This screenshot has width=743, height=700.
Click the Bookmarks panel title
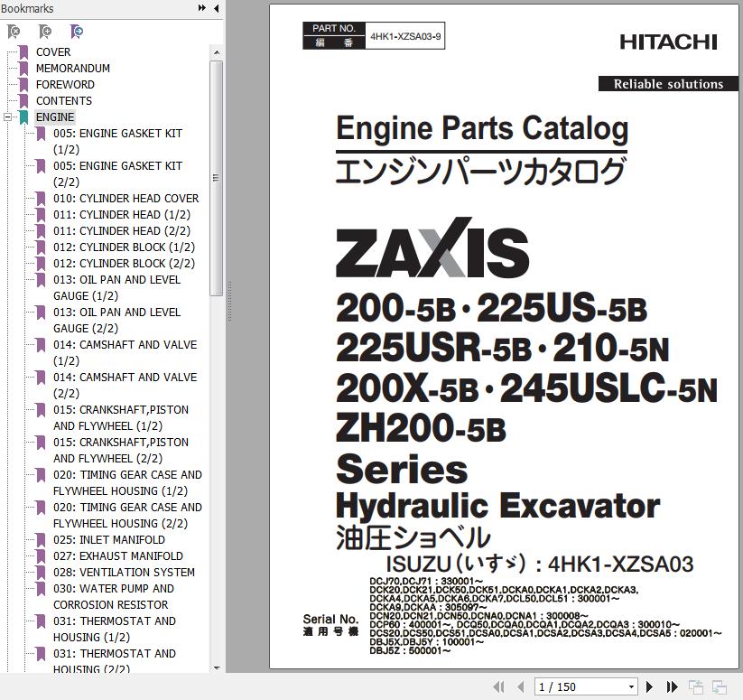tap(27, 8)
